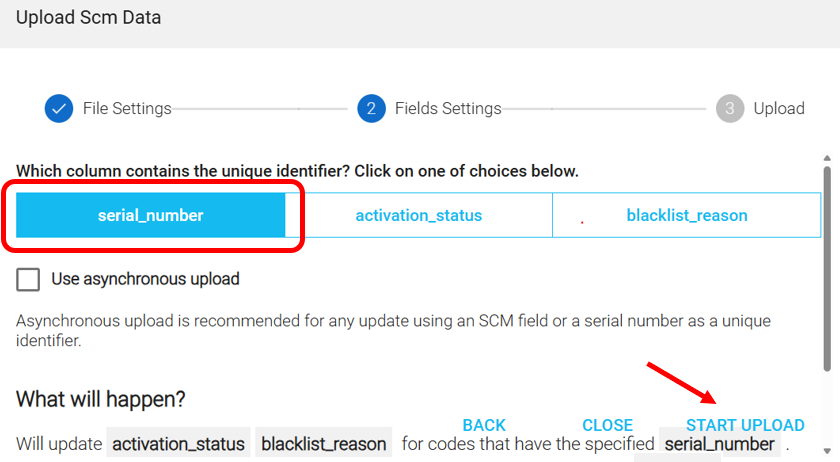
Task: Choose activation_status as the unique identifier column
Action: tap(419, 216)
